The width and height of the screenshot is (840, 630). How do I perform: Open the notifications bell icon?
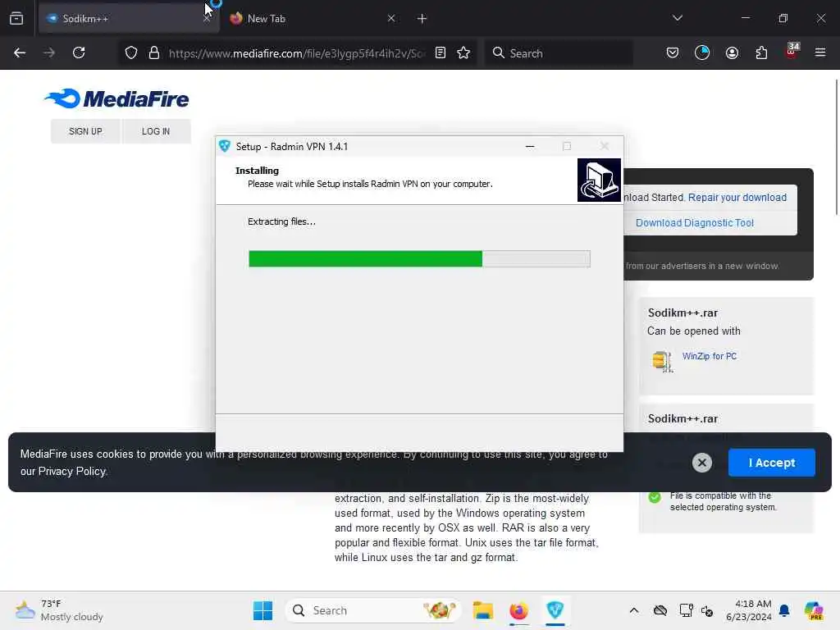(x=784, y=610)
